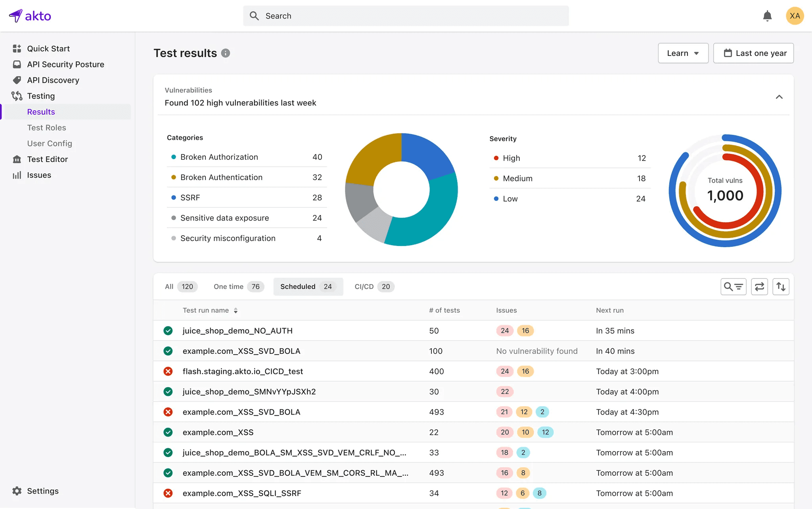
Task: Click the '# of tests' column header
Action: (444, 310)
